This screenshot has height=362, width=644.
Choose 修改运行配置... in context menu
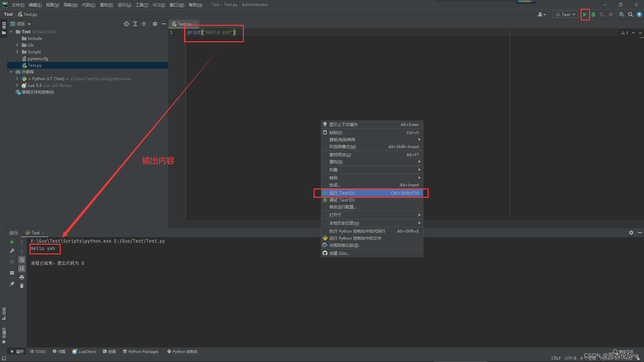(x=372, y=207)
